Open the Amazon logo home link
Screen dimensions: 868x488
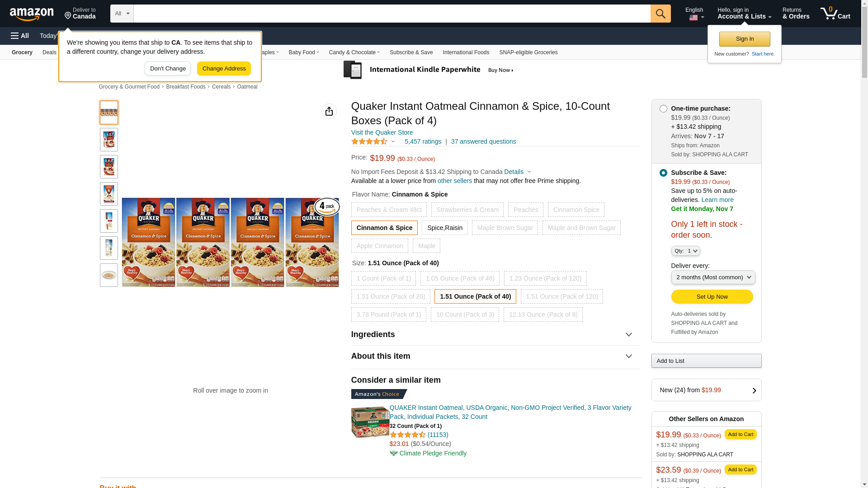tap(32, 14)
